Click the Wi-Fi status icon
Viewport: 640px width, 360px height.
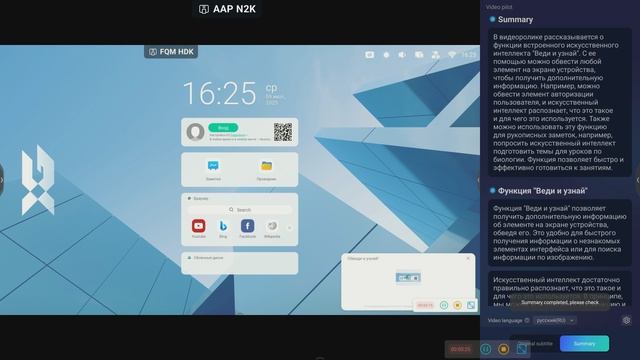(x=452, y=55)
